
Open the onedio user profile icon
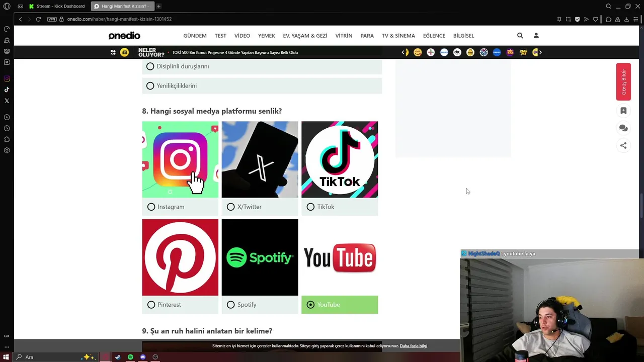[x=536, y=36]
